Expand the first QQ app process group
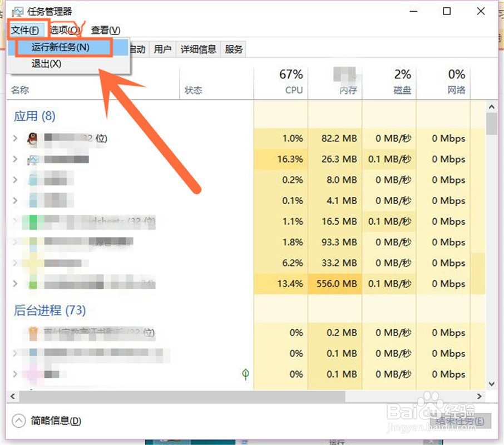 click(15, 138)
